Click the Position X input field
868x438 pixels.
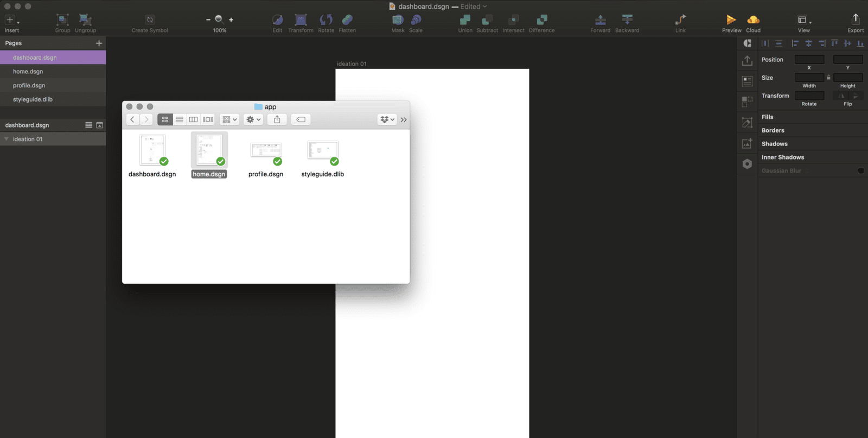(x=809, y=59)
